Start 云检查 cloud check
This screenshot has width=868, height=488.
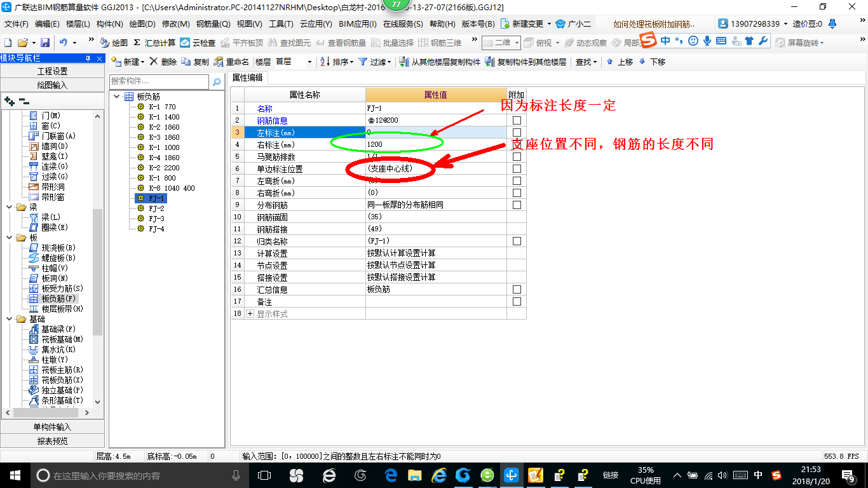point(198,43)
